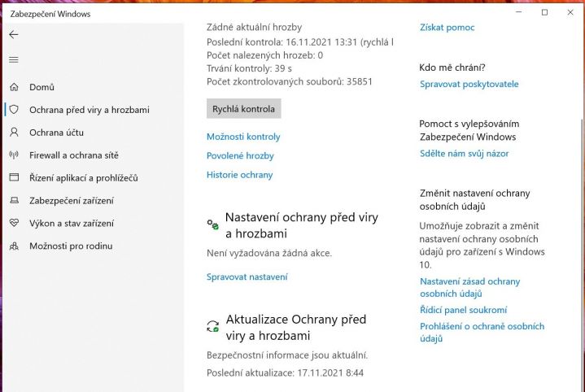Open Spravovat poskytovatele link
This screenshot has width=585, height=392.
469,84
